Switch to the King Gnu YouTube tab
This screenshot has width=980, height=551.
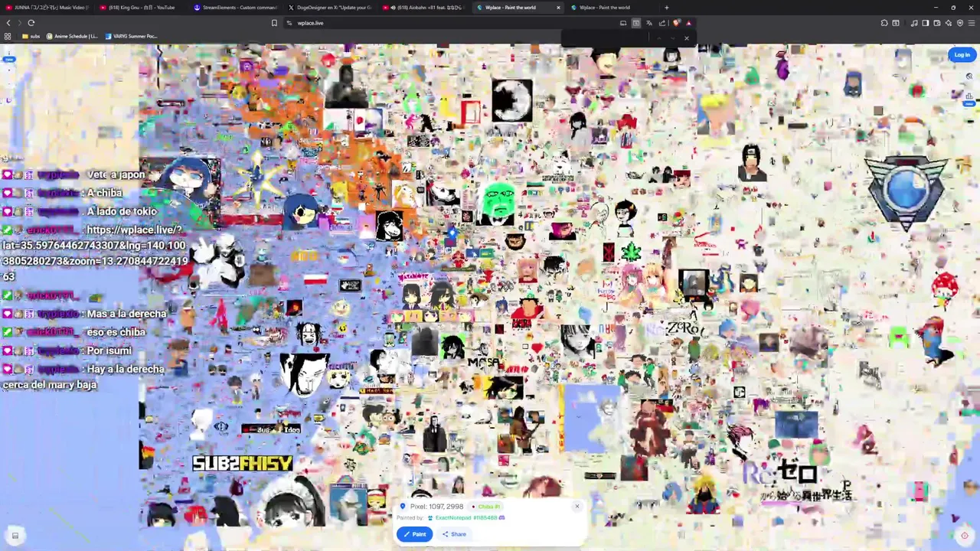click(x=142, y=8)
